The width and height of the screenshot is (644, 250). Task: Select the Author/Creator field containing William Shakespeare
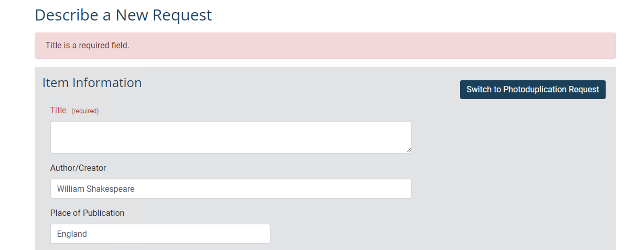(231, 188)
